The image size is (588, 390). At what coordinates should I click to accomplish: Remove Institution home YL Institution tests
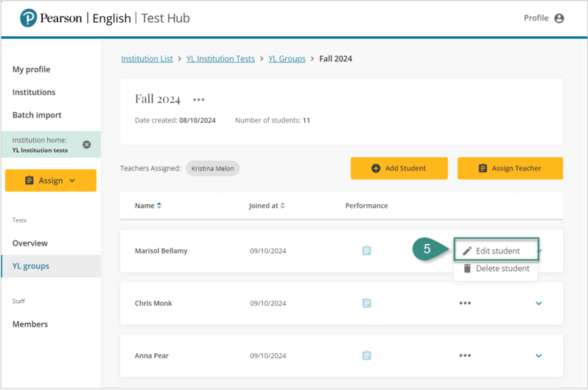pos(86,144)
